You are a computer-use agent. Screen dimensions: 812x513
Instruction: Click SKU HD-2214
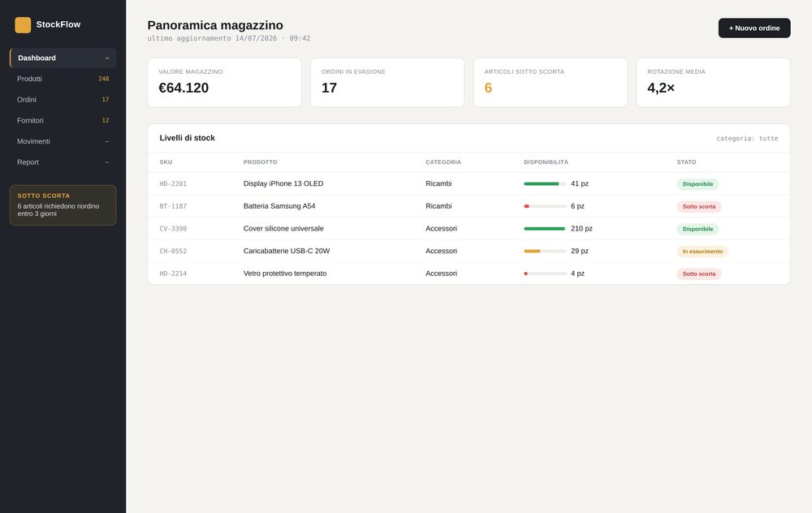[173, 274]
